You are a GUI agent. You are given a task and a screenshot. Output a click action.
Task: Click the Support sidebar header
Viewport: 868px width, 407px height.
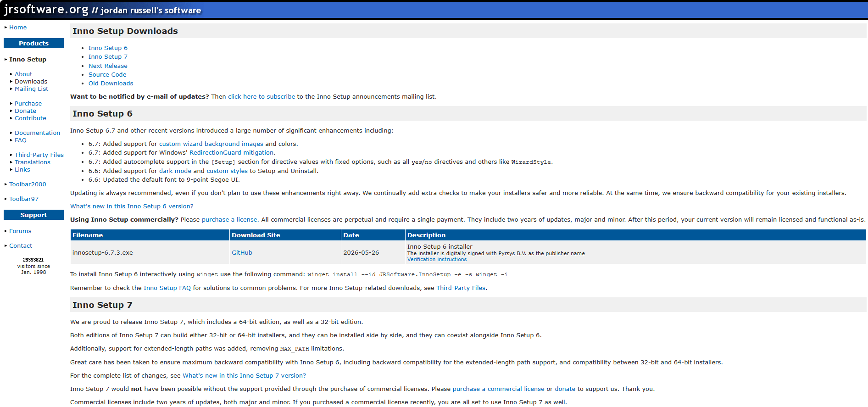[x=33, y=215]
